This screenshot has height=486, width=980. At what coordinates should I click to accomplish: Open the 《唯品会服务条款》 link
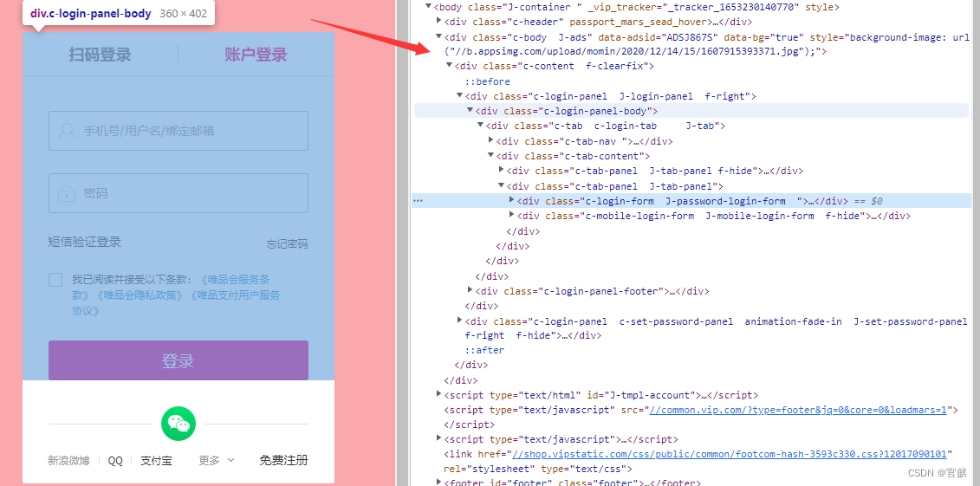[235, 279]
